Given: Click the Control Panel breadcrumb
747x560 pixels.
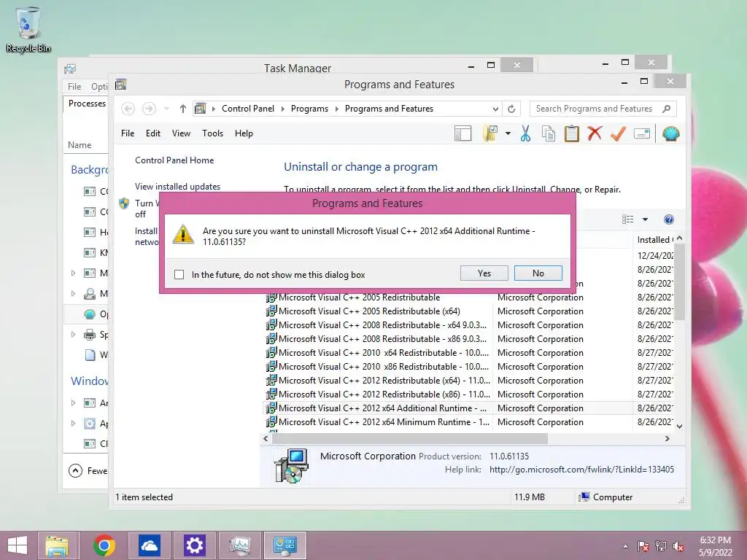Looking at the screenshot, I should tap(248, 109).
